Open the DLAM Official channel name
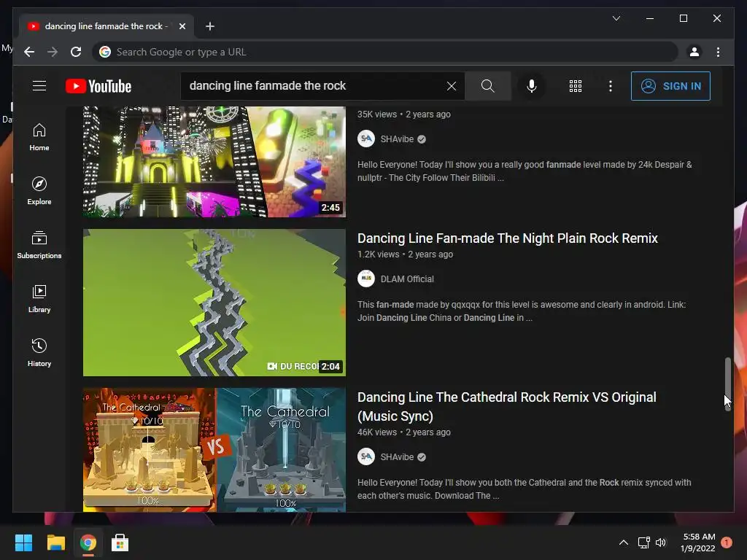Viewport: 747px width, 560px height. click(407, 279)
